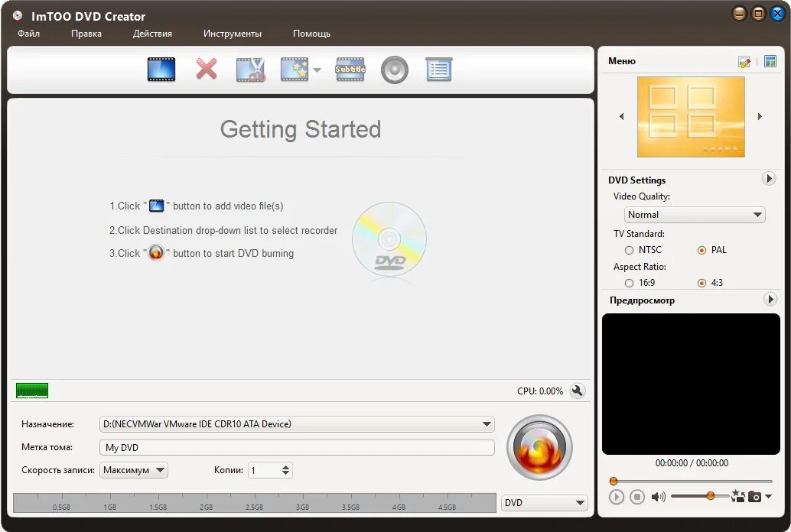Add video files with filmstrip toolbar icon
The width and height of the screenshot is (791, 532).
[x=161, y=70]
